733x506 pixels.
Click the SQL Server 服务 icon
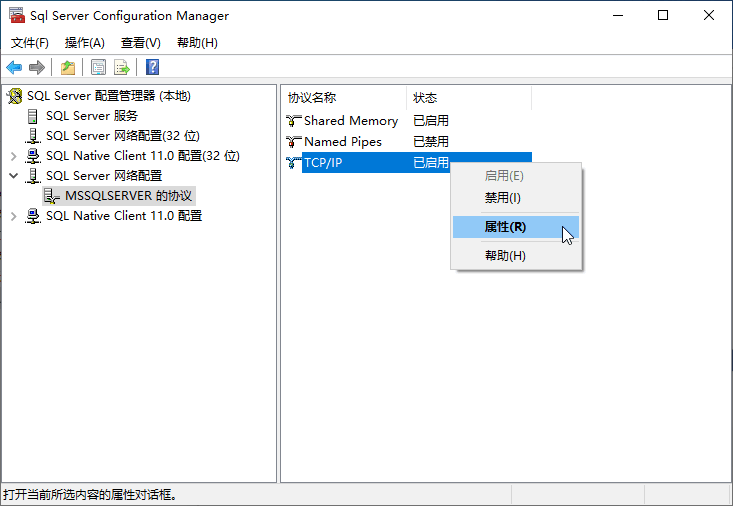click(x=32, y=116)
